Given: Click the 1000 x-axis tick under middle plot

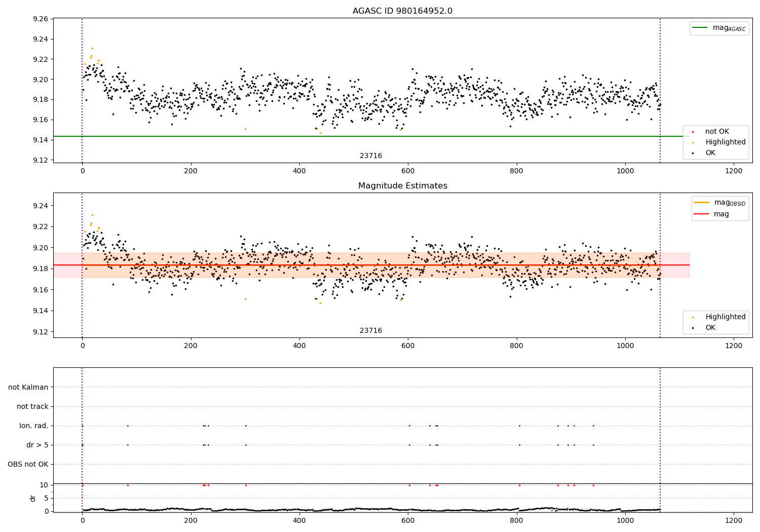Looking at the screenshot, I should click(625, 346).
